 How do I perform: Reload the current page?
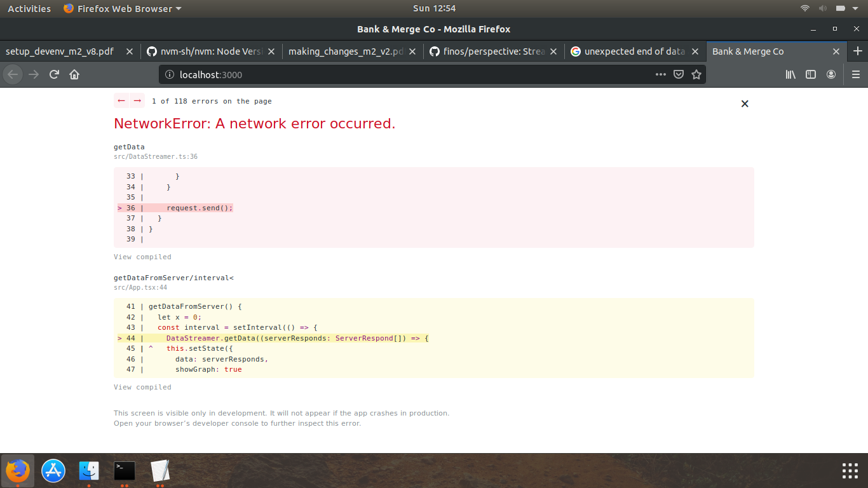54,74
